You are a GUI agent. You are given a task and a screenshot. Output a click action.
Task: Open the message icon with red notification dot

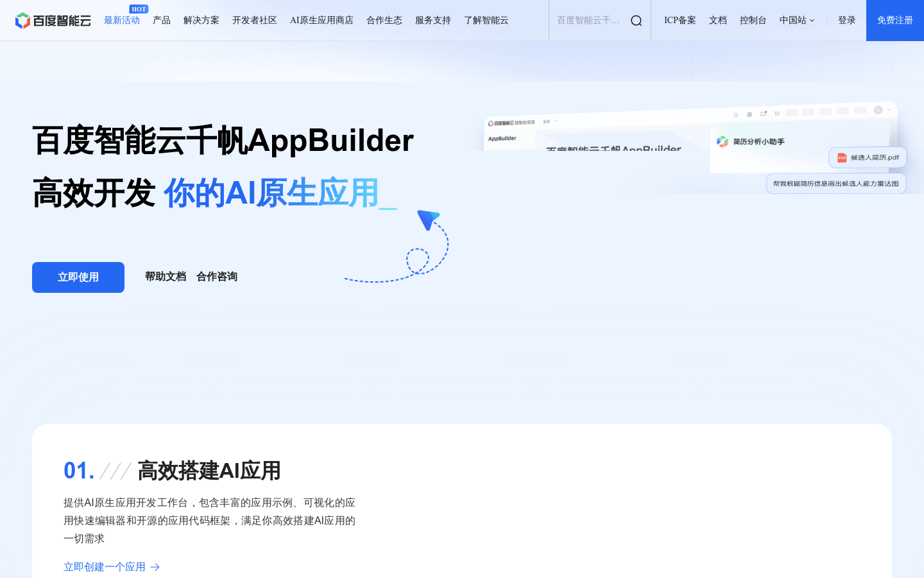pos(763,113)
